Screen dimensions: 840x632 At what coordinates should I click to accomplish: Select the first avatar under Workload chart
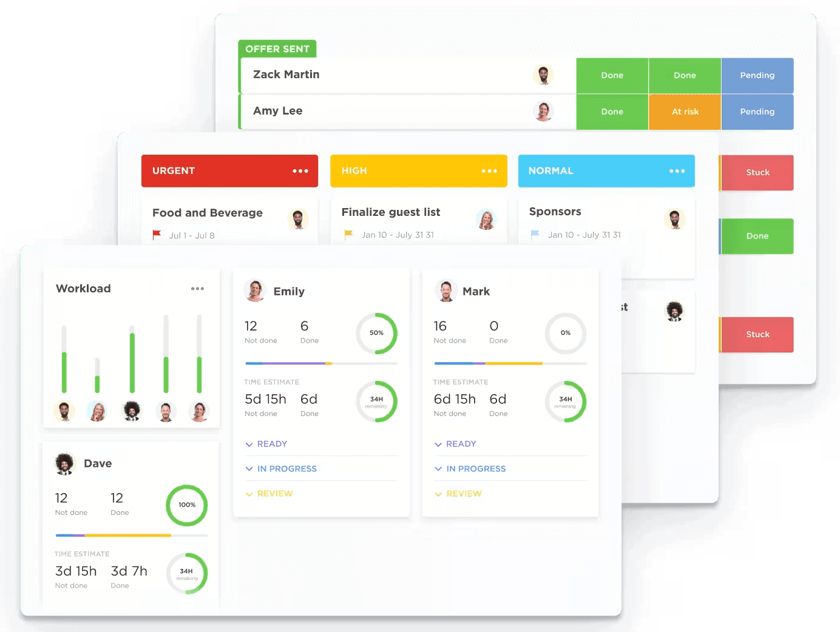pos(64,411)
